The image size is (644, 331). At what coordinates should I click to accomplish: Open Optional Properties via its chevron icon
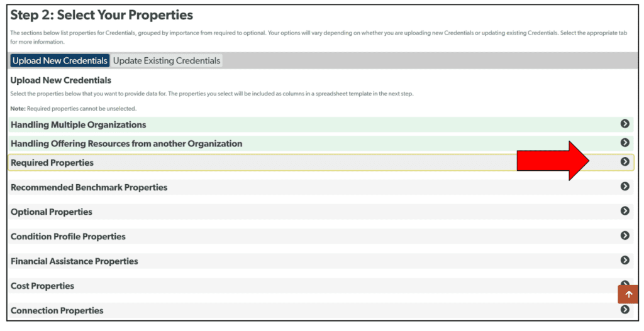point(625,211)
